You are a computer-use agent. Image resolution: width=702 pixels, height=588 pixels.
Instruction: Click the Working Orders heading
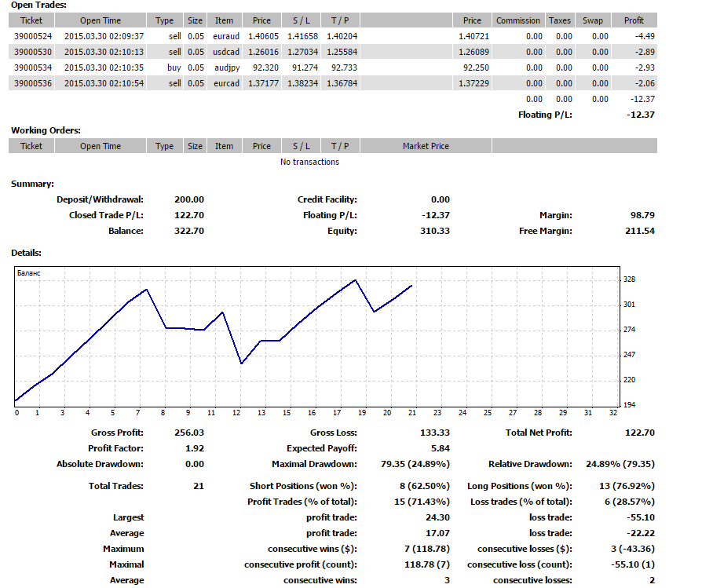pos(46,130)
